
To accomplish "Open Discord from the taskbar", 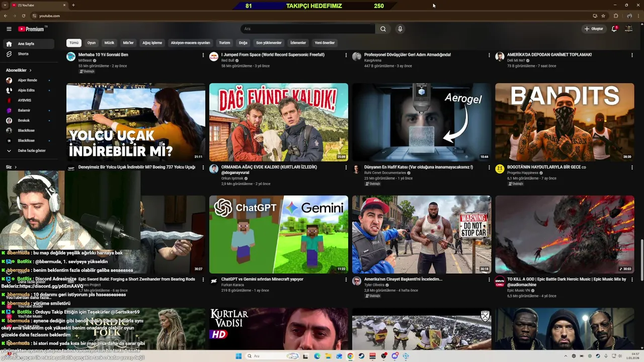I will (395, 356).
